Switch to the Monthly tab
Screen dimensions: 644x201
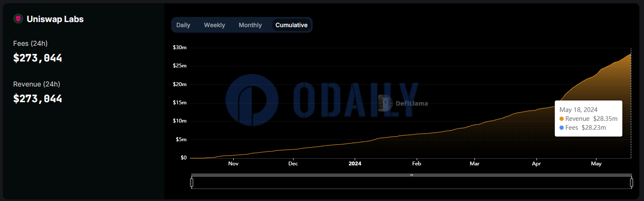pyautogui.click(x=250, y=25)
